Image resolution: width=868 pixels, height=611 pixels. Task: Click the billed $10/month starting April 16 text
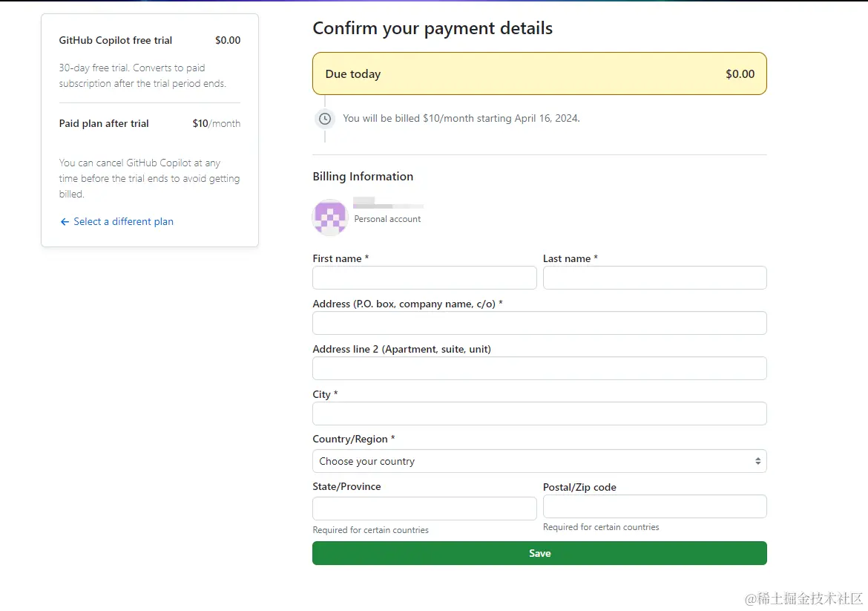click(x=461, y=118)
